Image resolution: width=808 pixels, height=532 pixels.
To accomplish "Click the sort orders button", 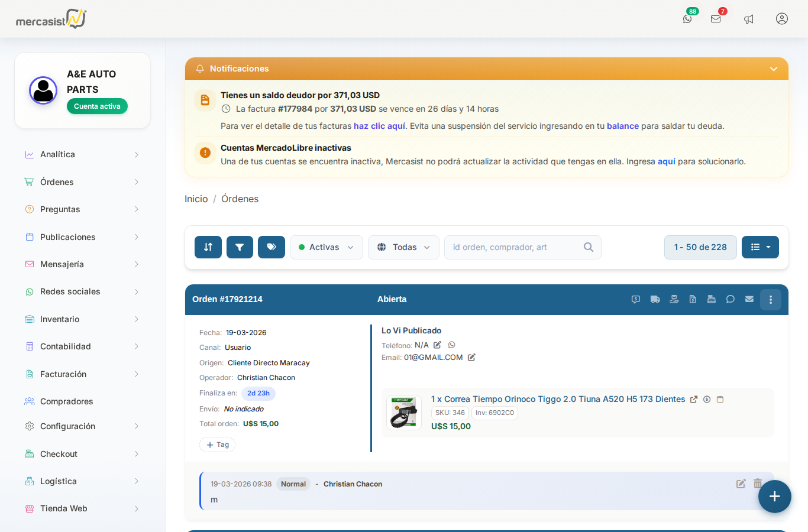I will [208, 247].
